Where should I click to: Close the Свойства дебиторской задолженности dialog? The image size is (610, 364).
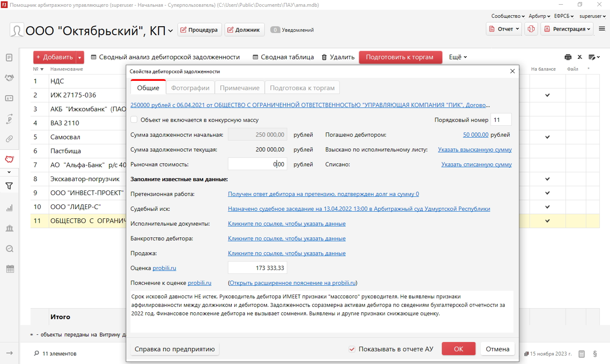click(x=512, y=71)
